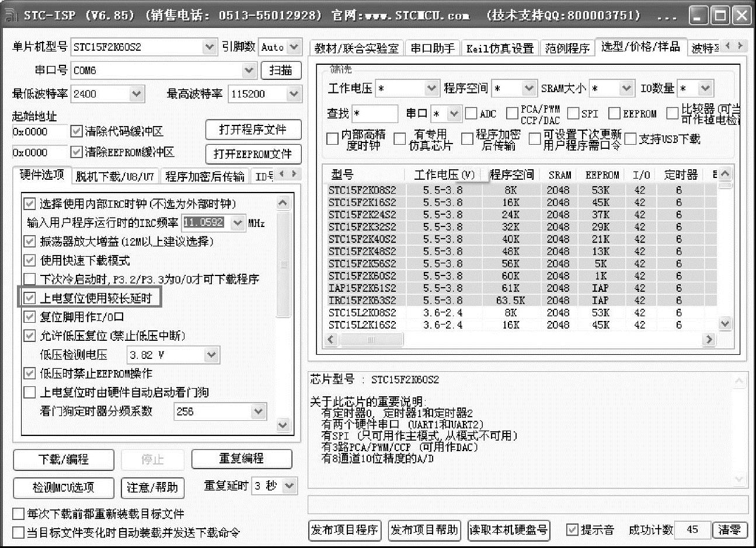Toggle 上电复位使用较长延时 checkbox
The width and height of the screenshot is (756, 548).
(29, 298)
